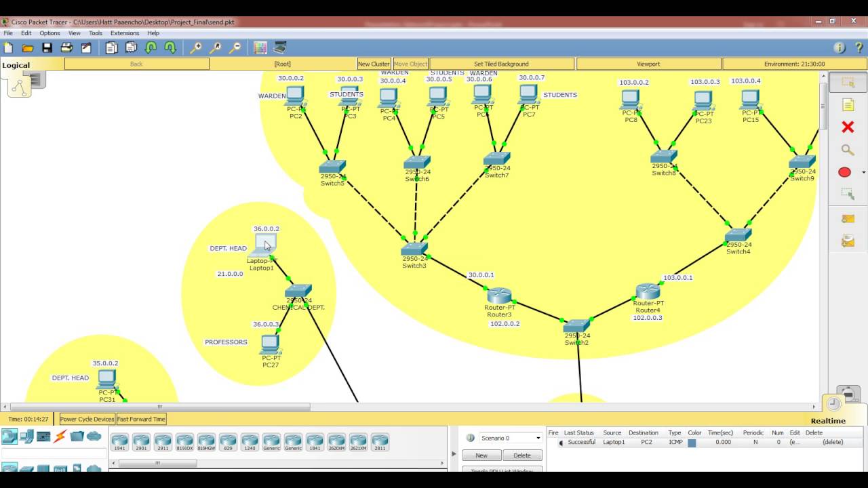The image size is (868, 488).
Task: Open the Edit menu
Action: [x=26, y=33]
